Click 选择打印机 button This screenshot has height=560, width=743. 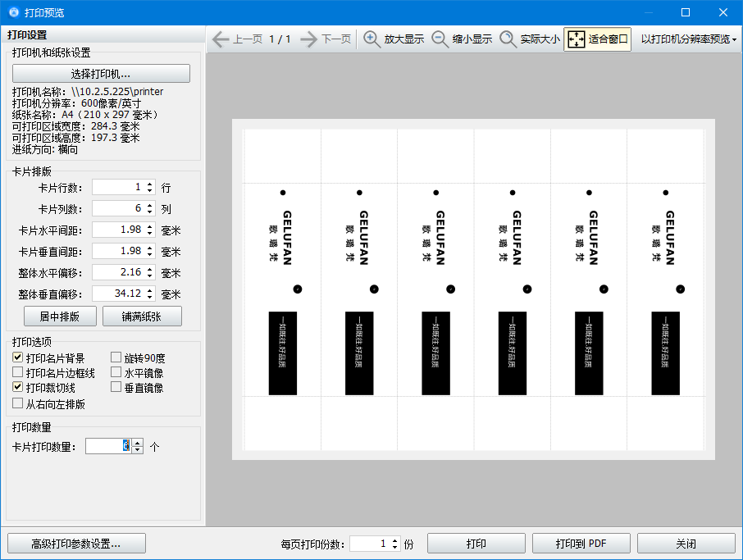(x=101, y=74)
